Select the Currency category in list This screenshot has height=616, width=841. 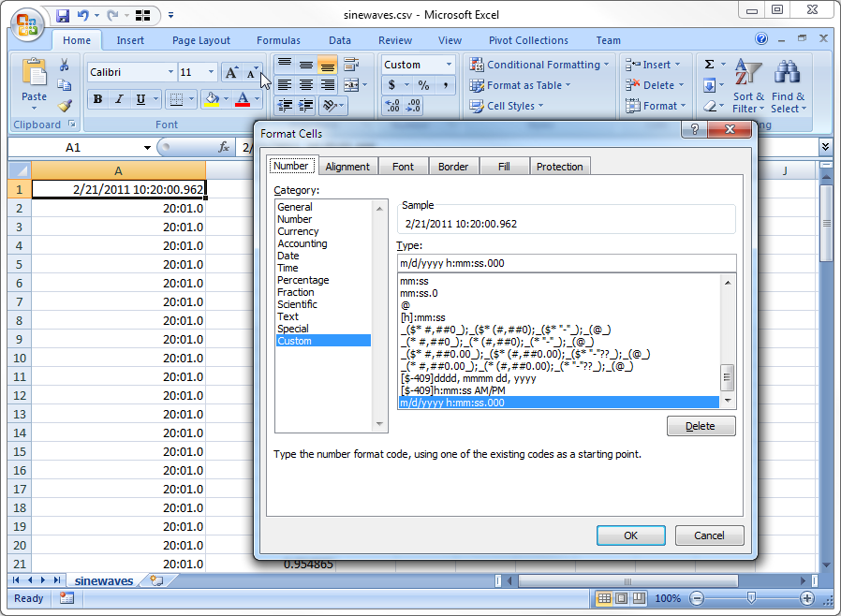pos(298,231)
